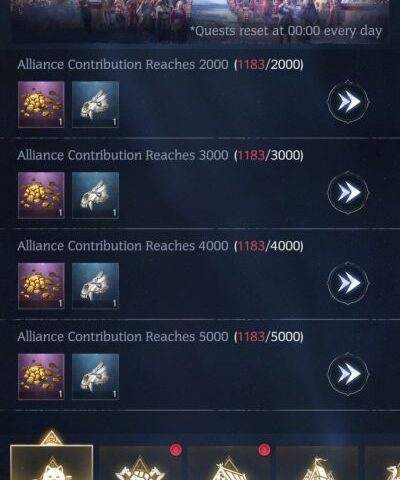Screen dimensions: 400x480
Task: Go to the Contribution Reaches 5000 quest
Action: [x=348, y=374]
